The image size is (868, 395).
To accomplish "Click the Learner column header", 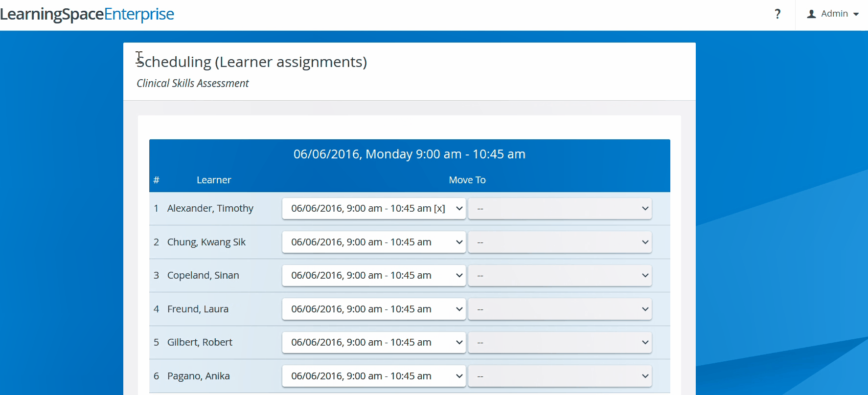I will tap(214, 180).
